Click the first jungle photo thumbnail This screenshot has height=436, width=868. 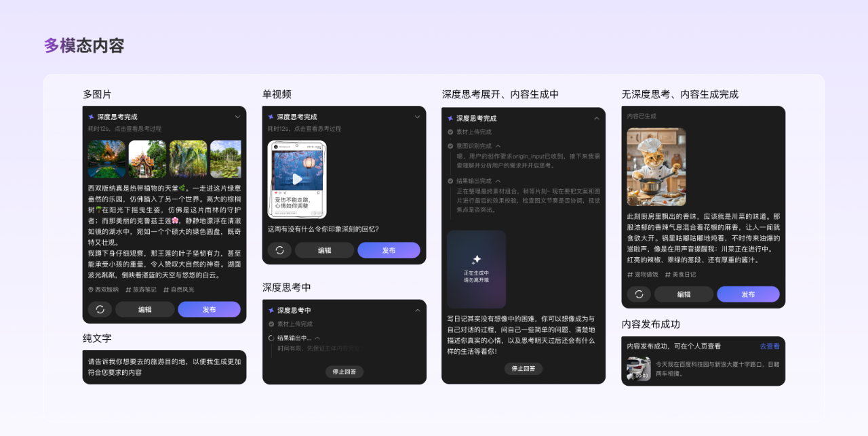pyautogui.click(x=106, y=158)
